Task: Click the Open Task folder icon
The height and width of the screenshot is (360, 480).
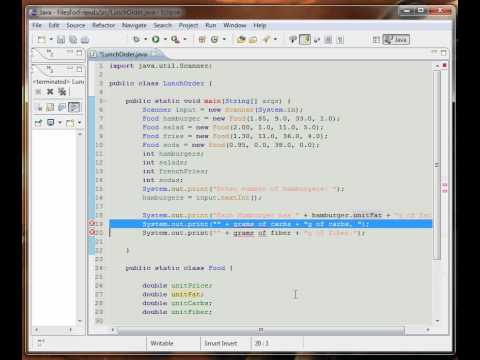Action: [x=253, y=40]
